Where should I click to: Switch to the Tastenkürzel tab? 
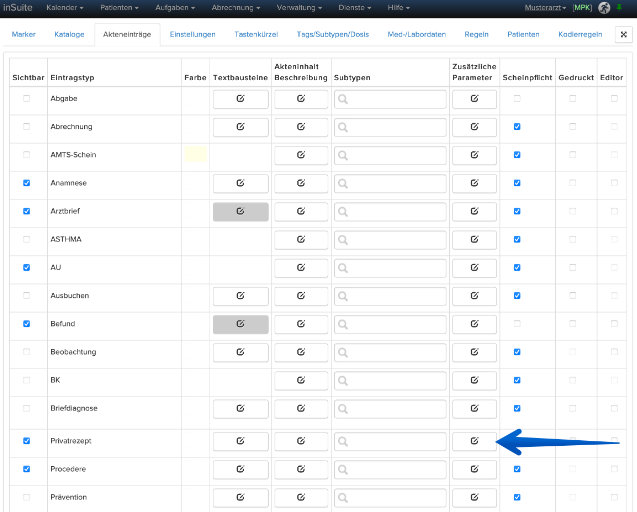(256, 35)
